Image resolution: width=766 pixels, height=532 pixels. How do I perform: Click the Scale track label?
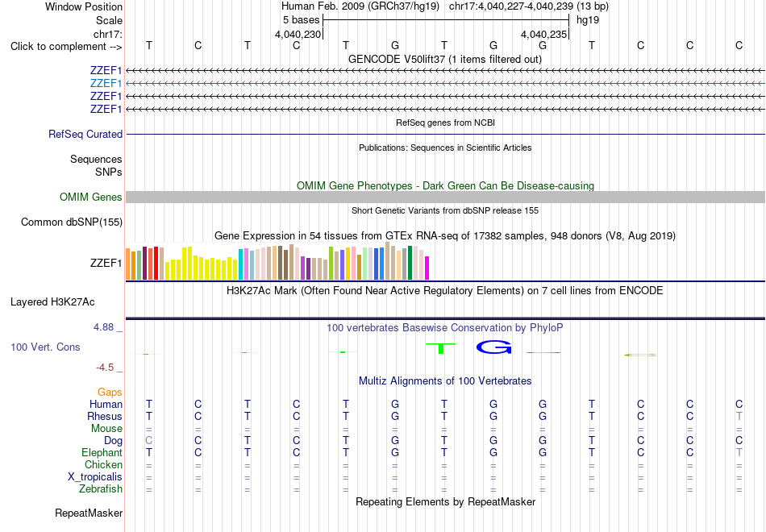[x=109, y=20]
